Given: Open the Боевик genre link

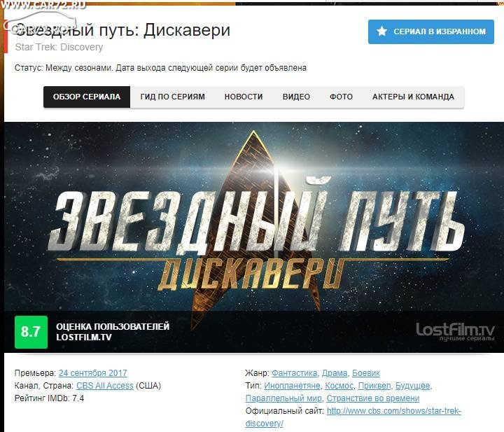Looking at the screenshot, I should pos(366,373).
